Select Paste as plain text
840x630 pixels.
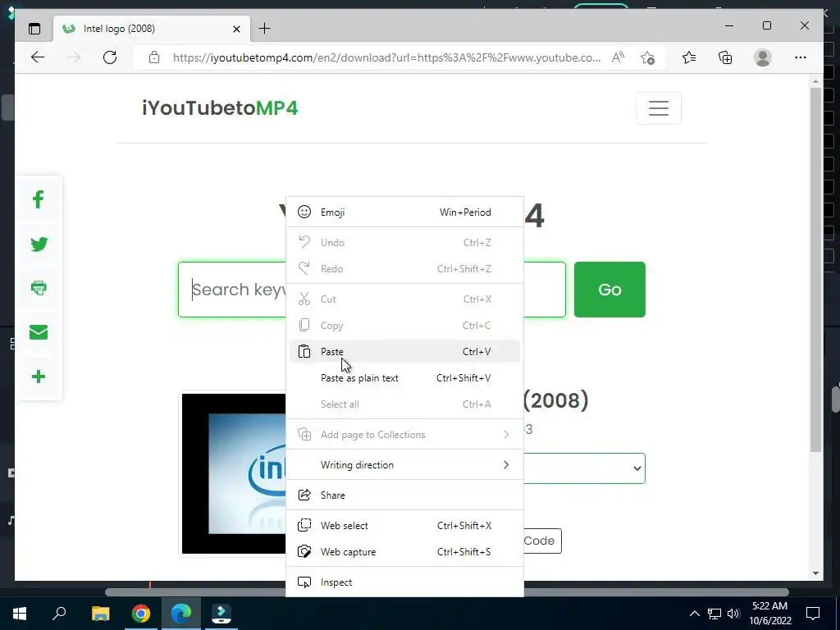point(404,377)
